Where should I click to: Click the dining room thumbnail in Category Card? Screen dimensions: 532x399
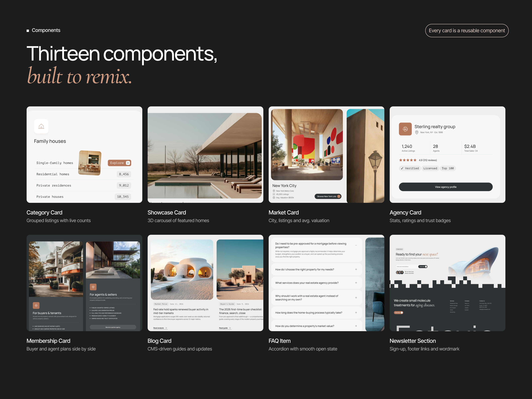point(90,163)
